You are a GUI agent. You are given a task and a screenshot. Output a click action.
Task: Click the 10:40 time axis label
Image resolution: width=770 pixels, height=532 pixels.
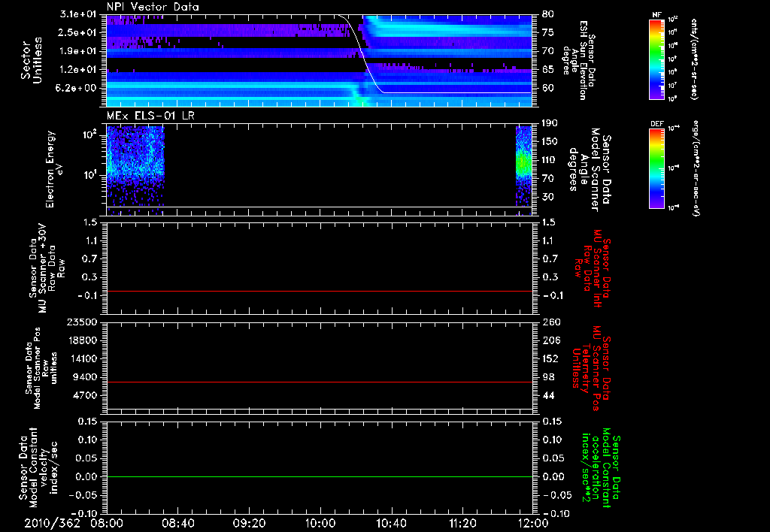tap(391, 523)
